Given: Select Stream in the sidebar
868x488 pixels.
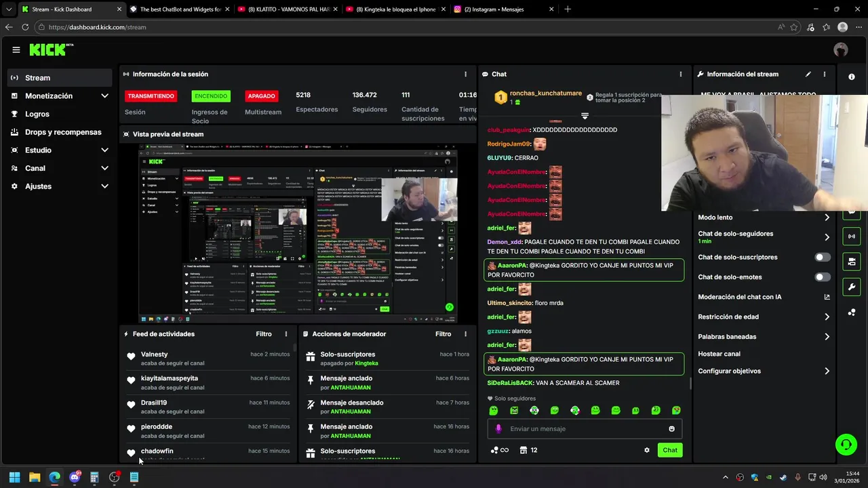Looking at the screenshot, I should (x=60, y=77).
